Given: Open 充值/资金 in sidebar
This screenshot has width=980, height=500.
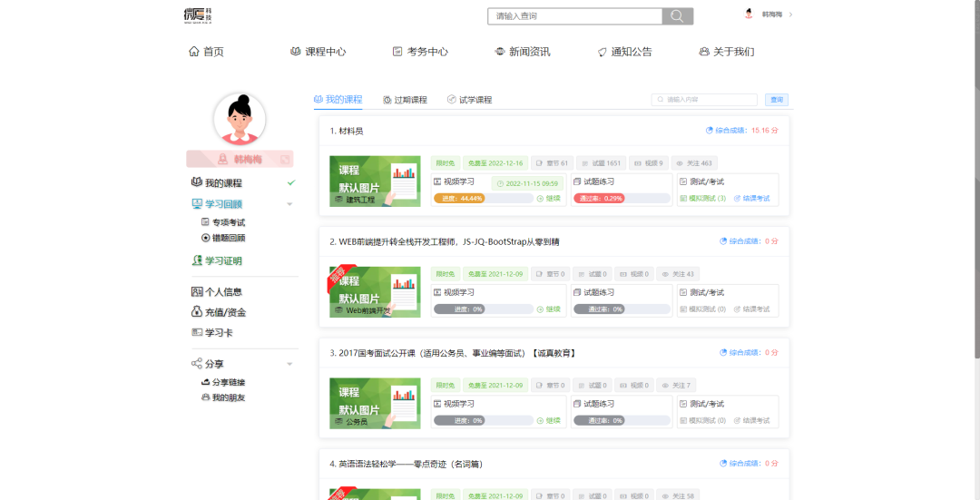Looking at the screenshot, I should click(x=218, y=312).
